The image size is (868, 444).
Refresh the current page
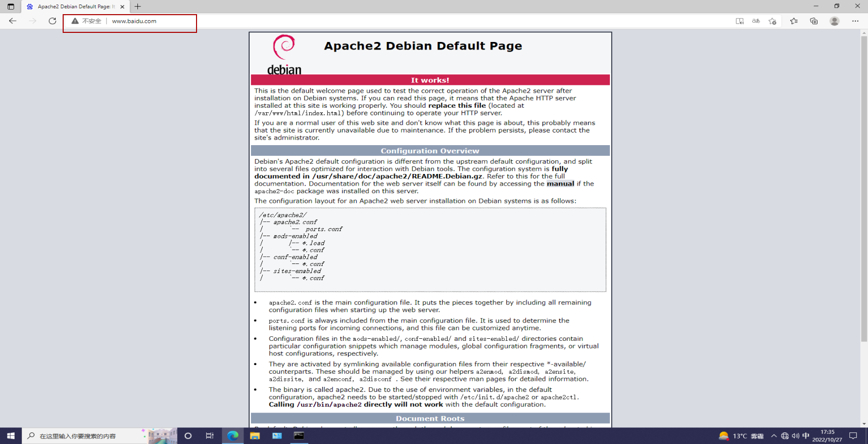tap(53, 21)
